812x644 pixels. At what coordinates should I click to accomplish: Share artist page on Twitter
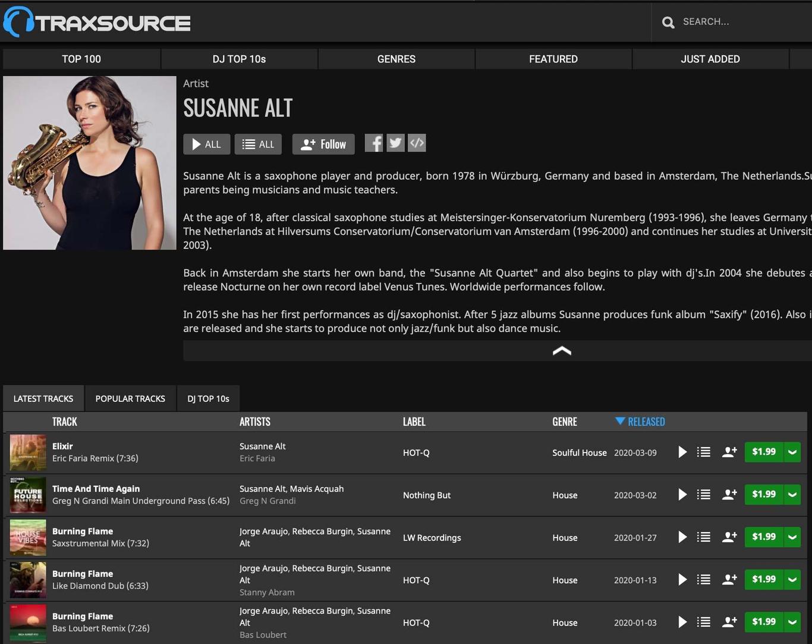click(x=395, y=143)
